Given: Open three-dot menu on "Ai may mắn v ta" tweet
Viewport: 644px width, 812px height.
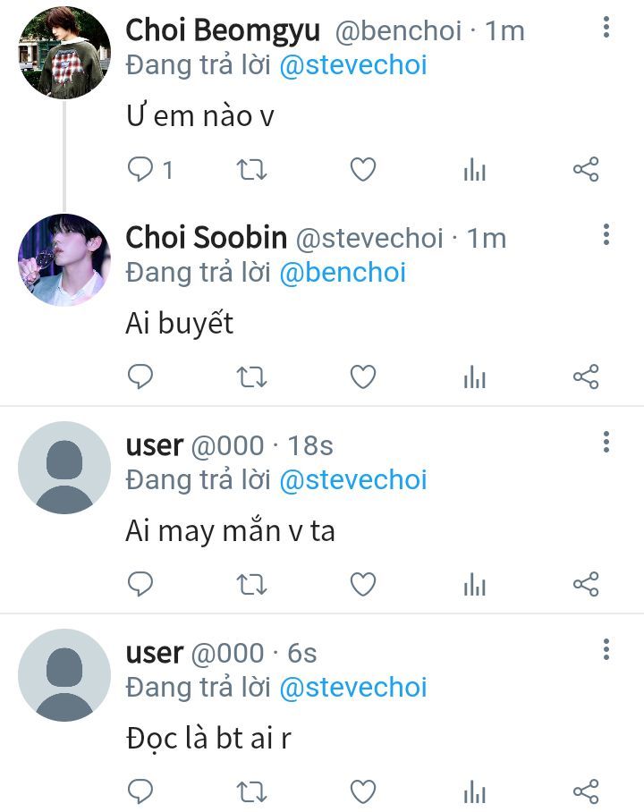Looking at the screenshot, I should pyautogui.click(x=606, y=443).
